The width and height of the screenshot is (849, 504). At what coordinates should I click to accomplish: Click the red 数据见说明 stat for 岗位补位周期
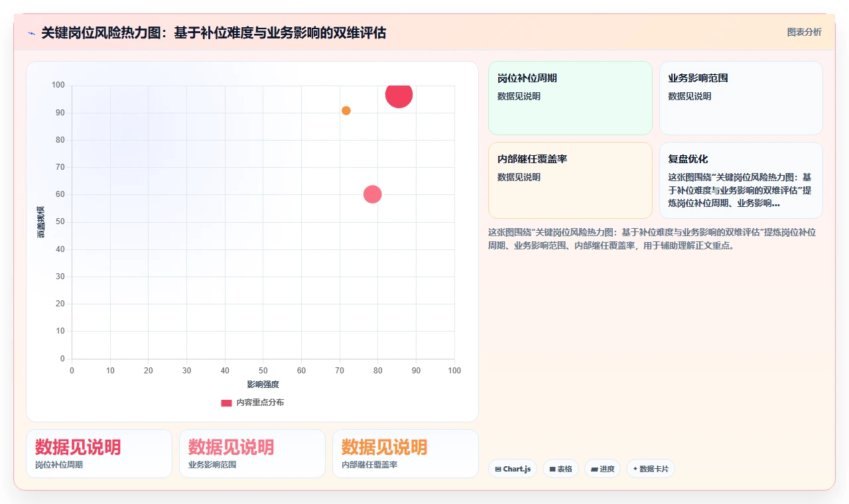pyautogui.click(x=78, y=447)
